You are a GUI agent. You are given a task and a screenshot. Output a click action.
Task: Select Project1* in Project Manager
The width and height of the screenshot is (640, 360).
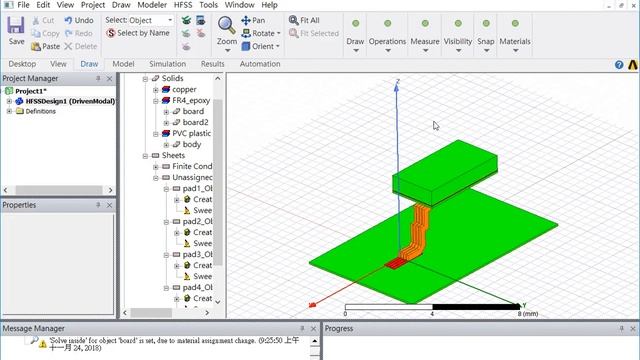point(31,91)
